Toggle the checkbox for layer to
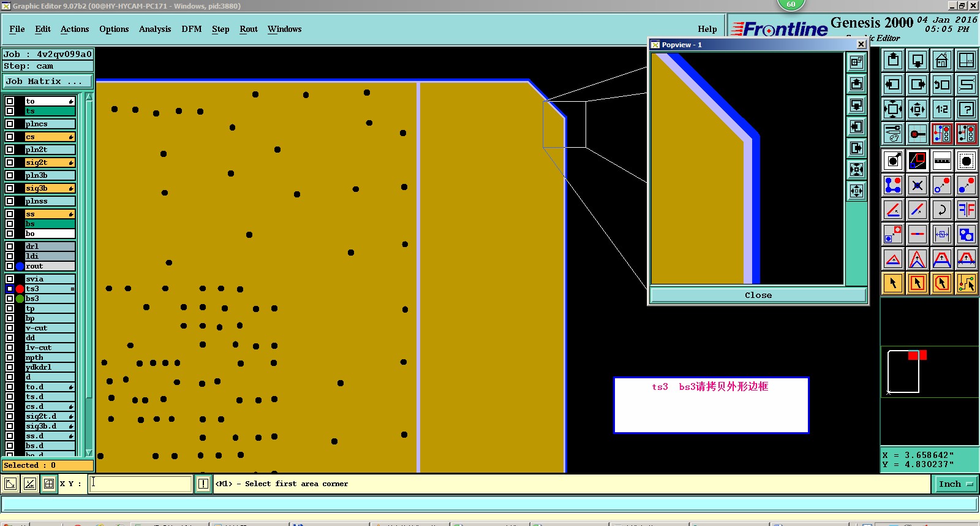Image resolution: width=980 pixels, height=526 pixels. coord(10,101)
